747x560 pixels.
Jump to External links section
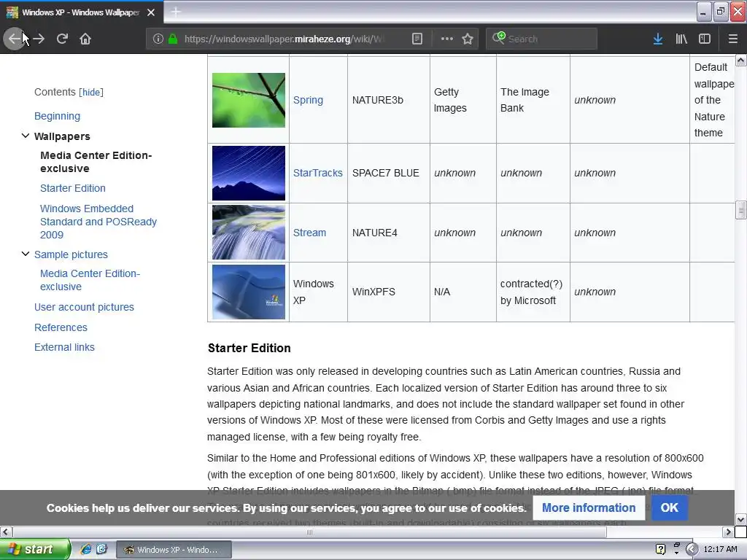[64, 347]
